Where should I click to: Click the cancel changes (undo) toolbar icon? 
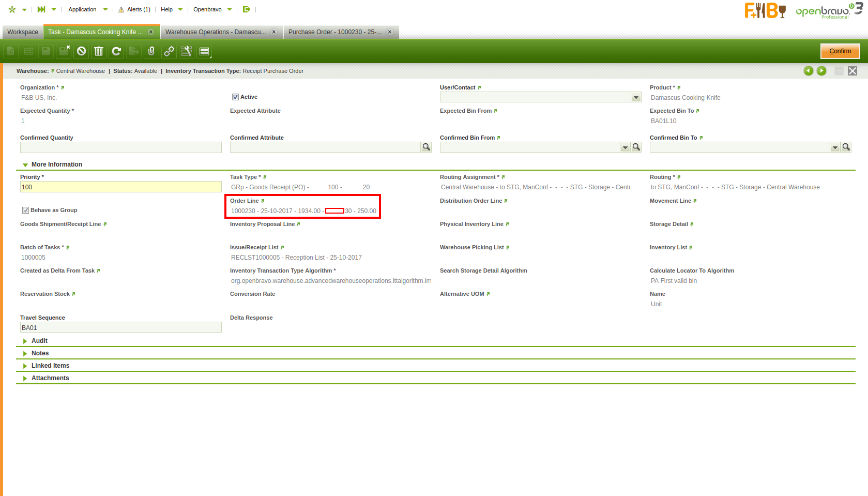pos(81,51)
